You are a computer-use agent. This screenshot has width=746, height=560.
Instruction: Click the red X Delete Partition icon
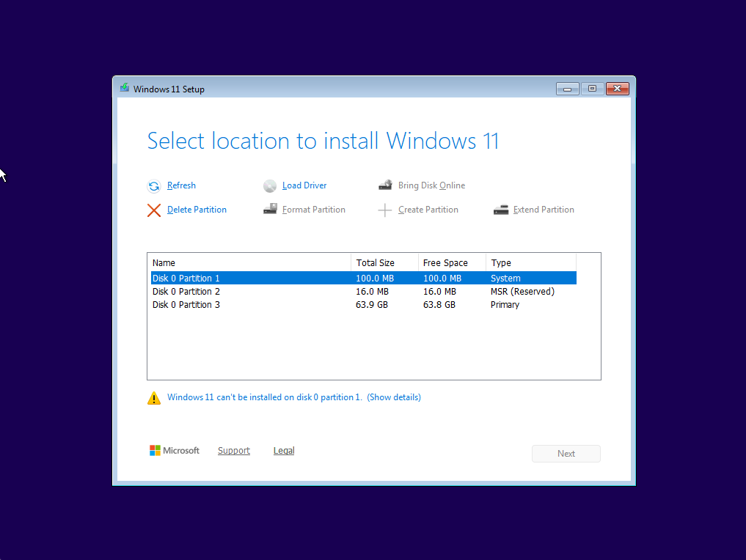(x=153, y=210)
